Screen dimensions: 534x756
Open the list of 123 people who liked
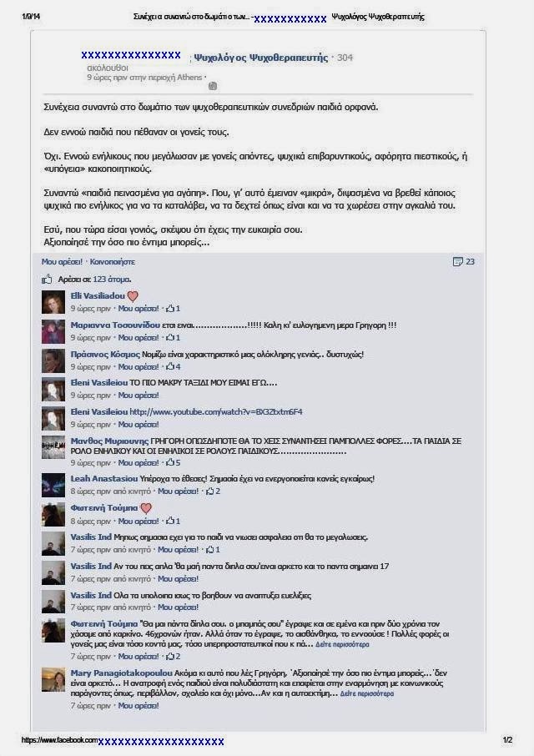[112, 280]
